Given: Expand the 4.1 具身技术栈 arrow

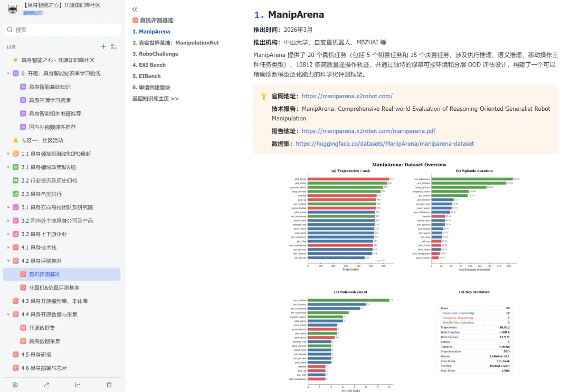Looking at the screenshot, I should tap(8, 247).
